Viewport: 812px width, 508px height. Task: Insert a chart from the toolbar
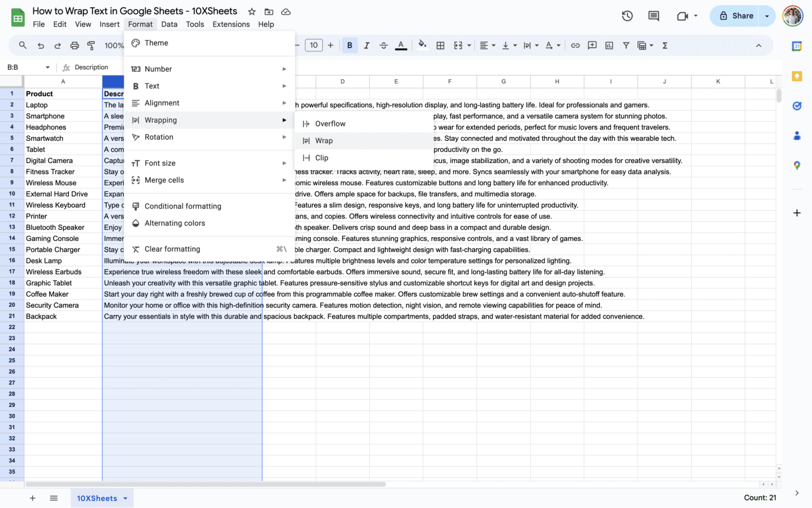tap(609, 45)
